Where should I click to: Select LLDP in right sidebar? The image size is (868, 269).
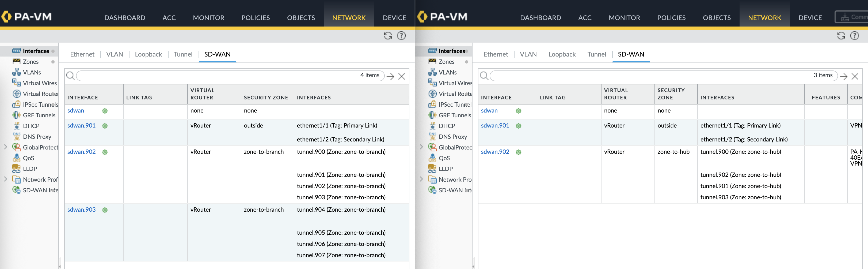[446, 169]
